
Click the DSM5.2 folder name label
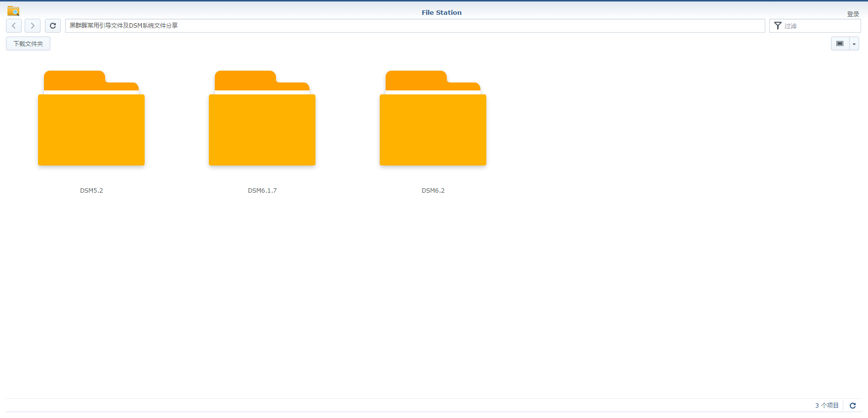[x=91, y=191]
